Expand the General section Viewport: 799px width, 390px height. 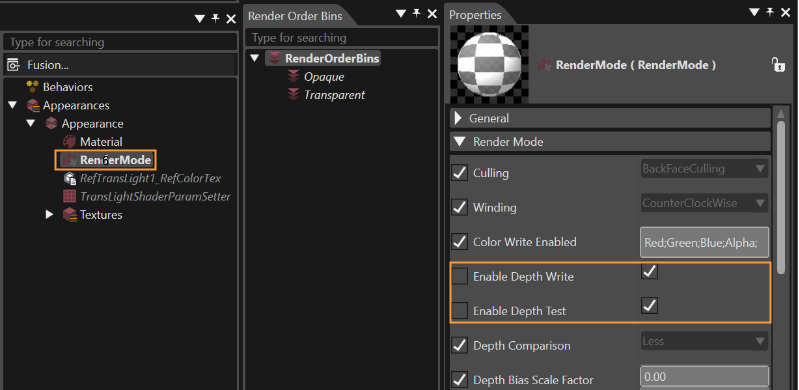point(458,118)
